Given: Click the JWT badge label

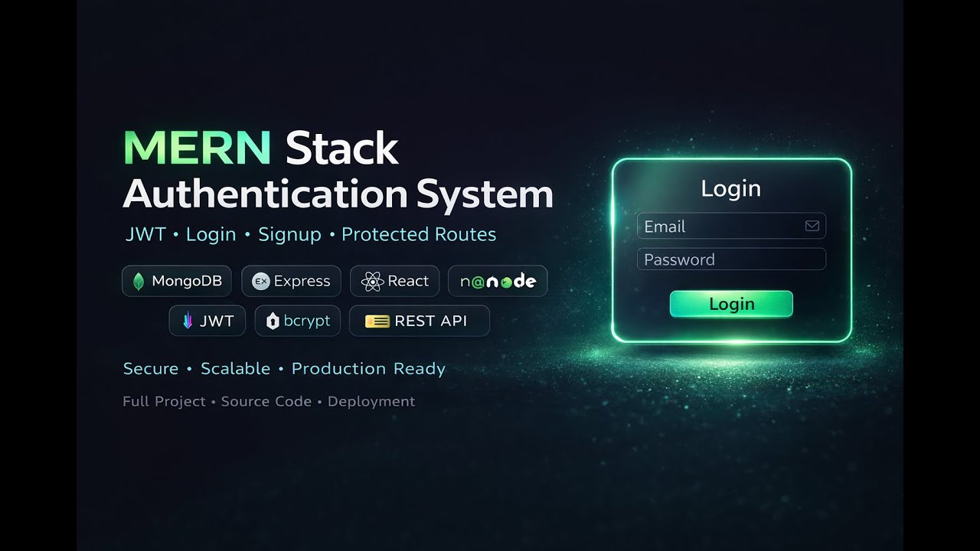Looking at the screenshot, I should click(x=217, y=321).
